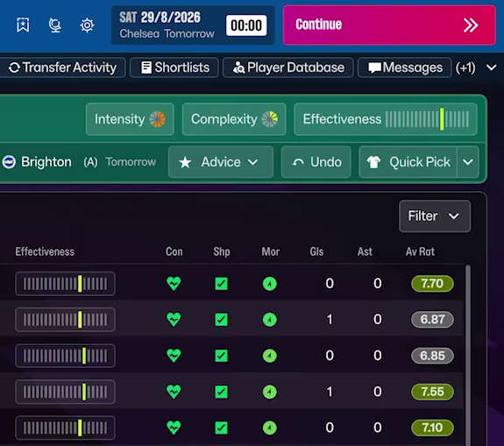Click morale icon in 6.85 row

270,356
